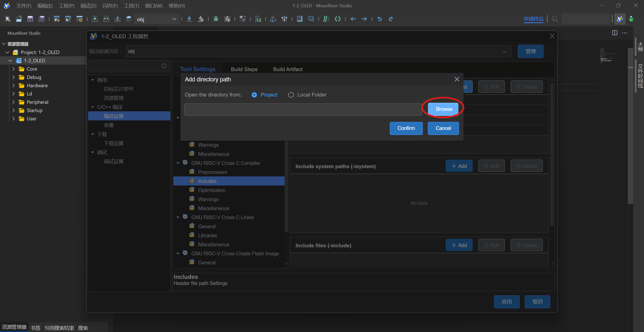Open the help book toolbar icon
This screenshot has width=644, height=332.
(x=300, y=19)
